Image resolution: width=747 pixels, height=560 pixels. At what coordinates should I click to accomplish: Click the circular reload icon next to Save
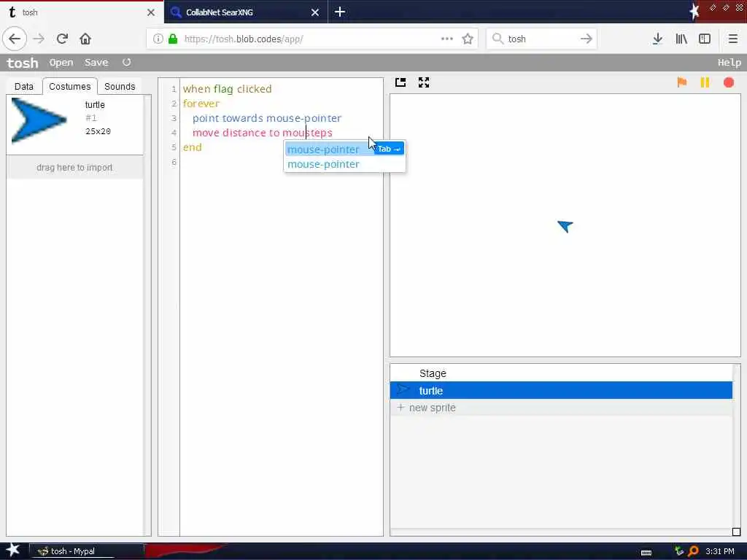pos(126,63)
